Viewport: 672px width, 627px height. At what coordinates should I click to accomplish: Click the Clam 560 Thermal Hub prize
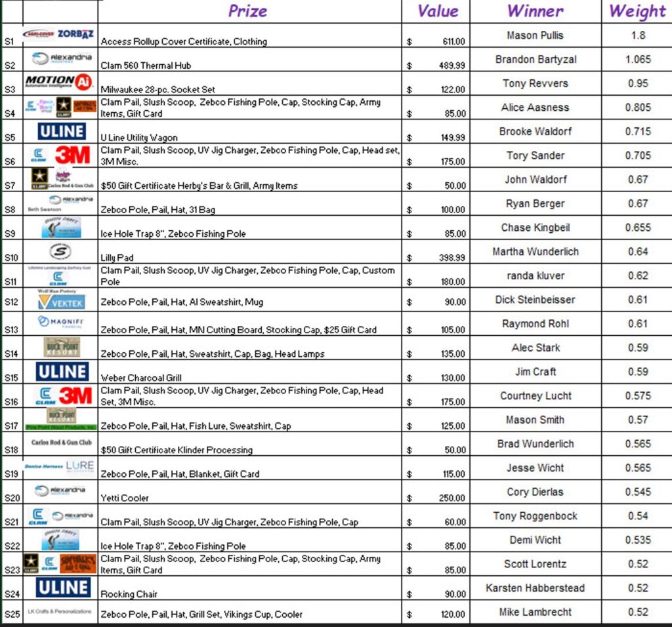(x=146, y=66)
